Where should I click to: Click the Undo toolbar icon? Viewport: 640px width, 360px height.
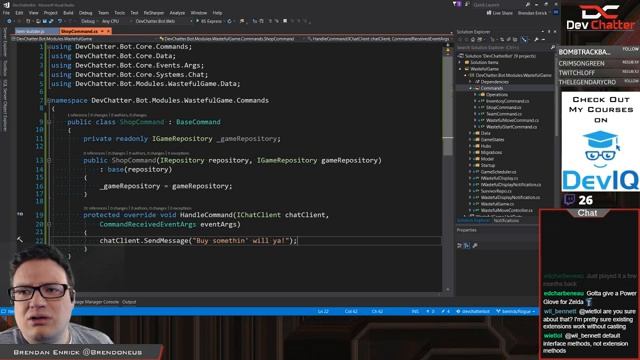60,21
